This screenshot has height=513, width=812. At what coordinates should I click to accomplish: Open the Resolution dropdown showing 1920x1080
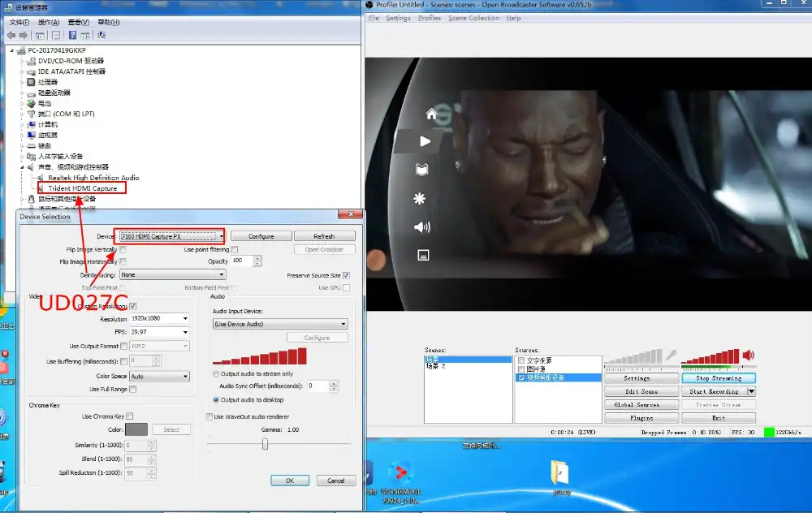pos(159,318)
